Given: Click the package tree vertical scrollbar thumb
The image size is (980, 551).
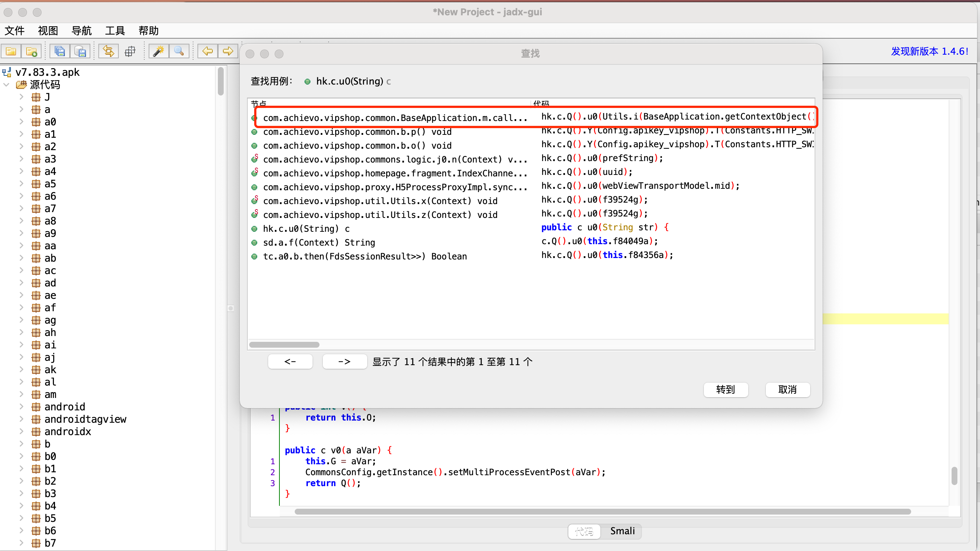Looking at the screenshot, I should pos(221,81).
